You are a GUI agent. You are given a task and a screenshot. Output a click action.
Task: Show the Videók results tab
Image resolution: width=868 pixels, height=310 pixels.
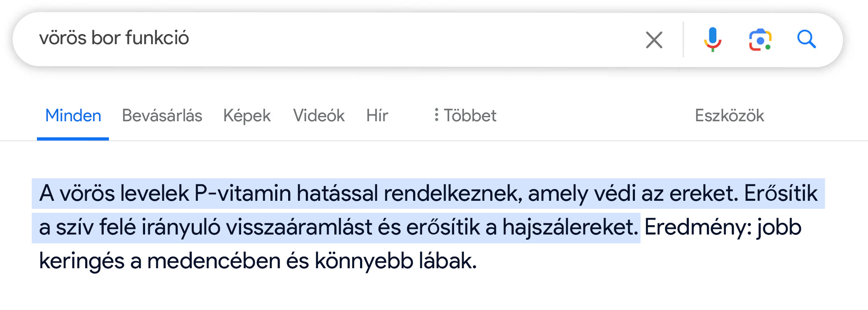point(319,116)
